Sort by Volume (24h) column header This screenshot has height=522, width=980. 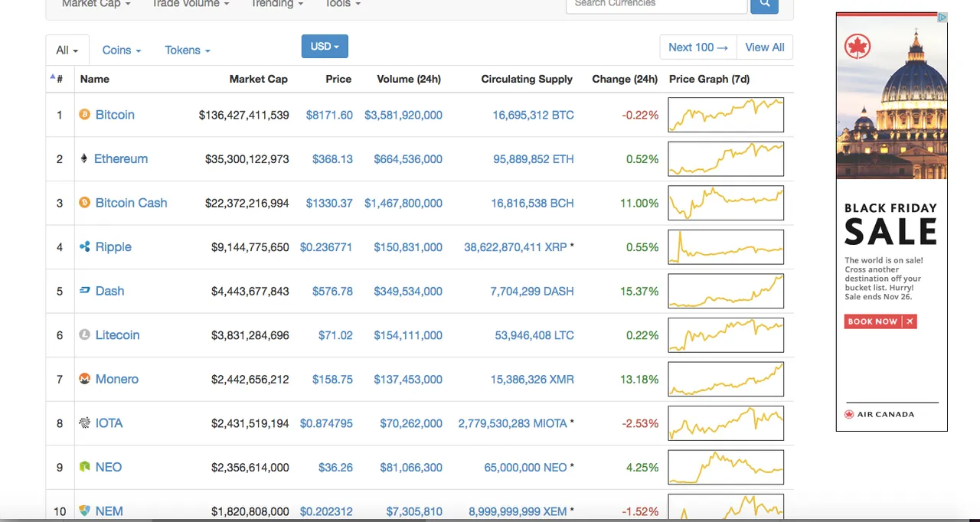click(x=409, y=79)
